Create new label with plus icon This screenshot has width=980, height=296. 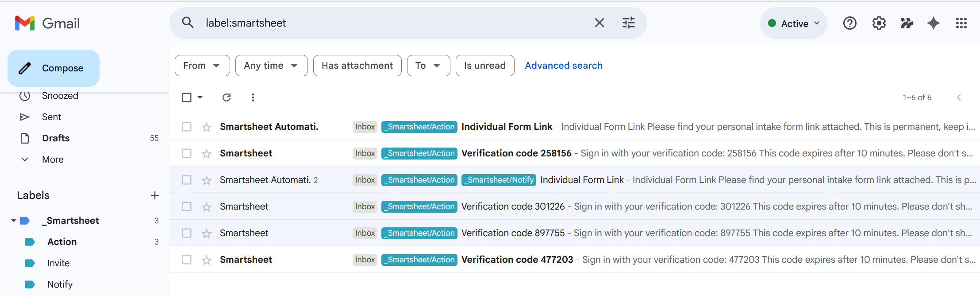click(x=154, y=195)
